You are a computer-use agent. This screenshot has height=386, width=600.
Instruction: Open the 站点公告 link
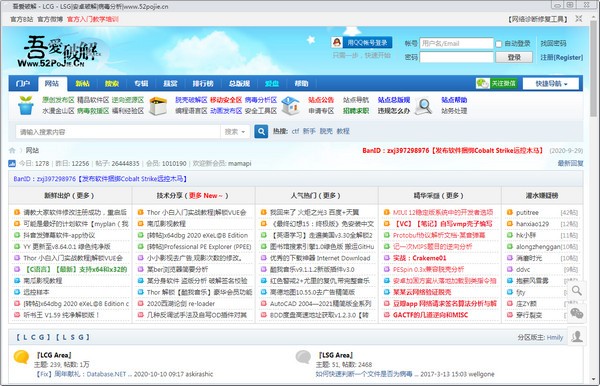[x=321, y=100]
